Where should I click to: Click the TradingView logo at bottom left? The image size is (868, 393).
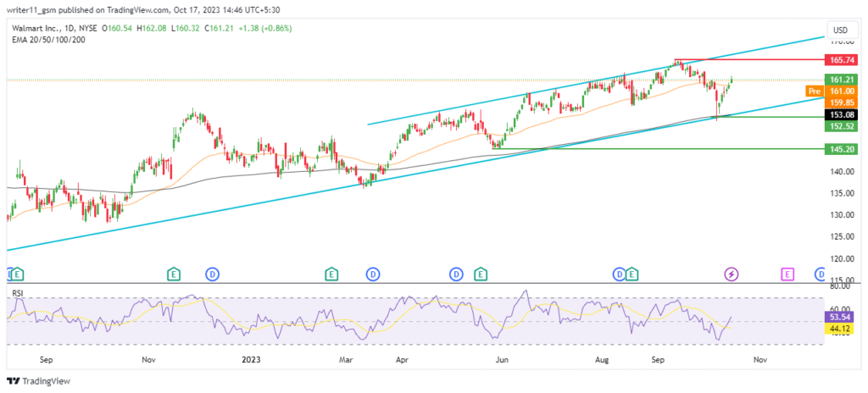click(38, 381)
